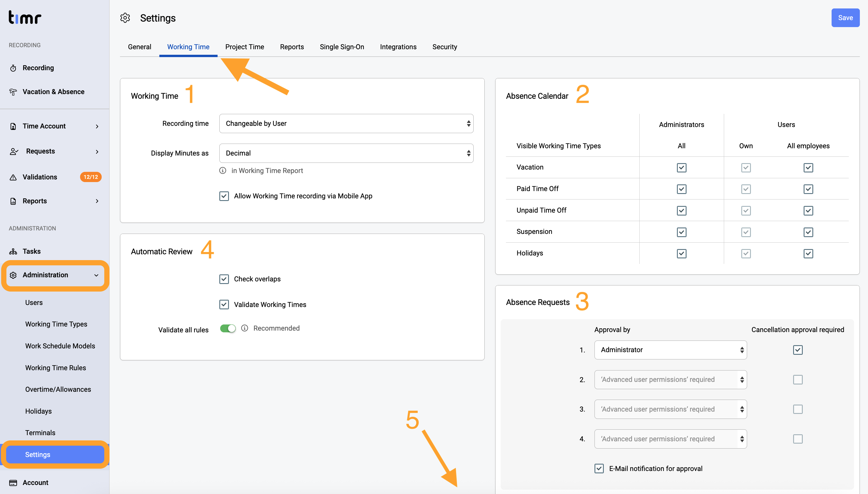
Task: Click the Account card icon
Action: 13,483
